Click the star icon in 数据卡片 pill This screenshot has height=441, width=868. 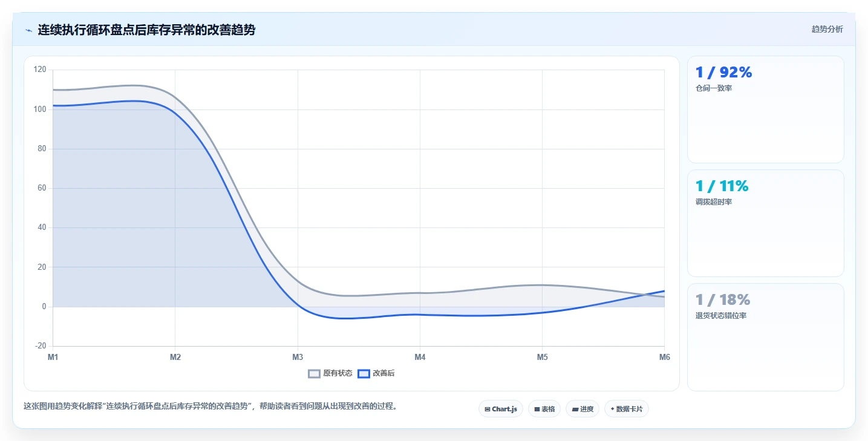tap(612, 409)
